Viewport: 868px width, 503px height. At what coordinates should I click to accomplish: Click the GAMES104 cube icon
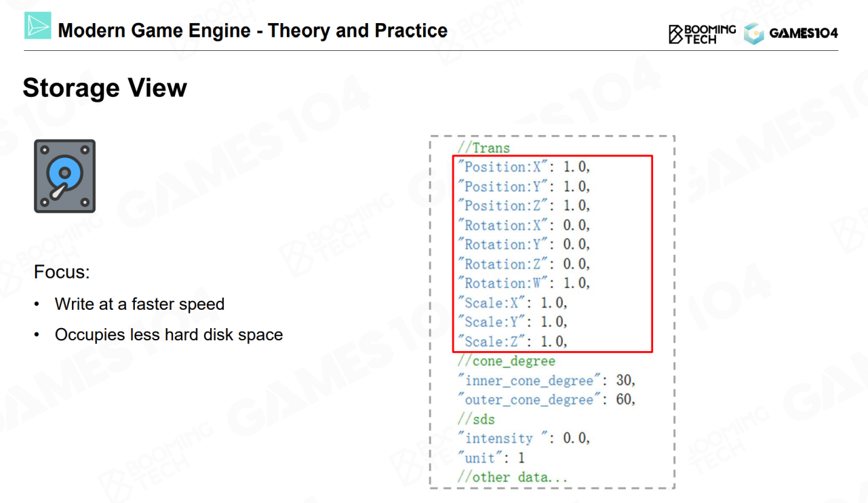coord(753,33)
